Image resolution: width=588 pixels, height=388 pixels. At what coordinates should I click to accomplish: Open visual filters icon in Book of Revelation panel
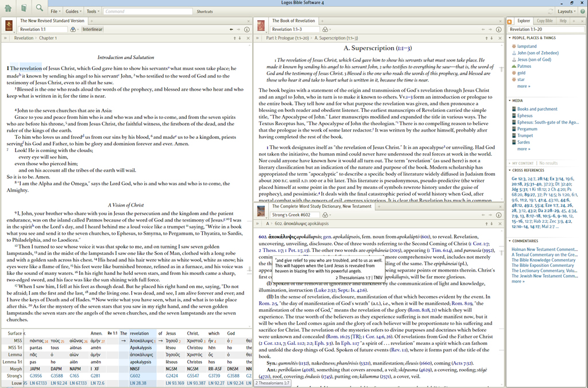(x=326, y=29)
